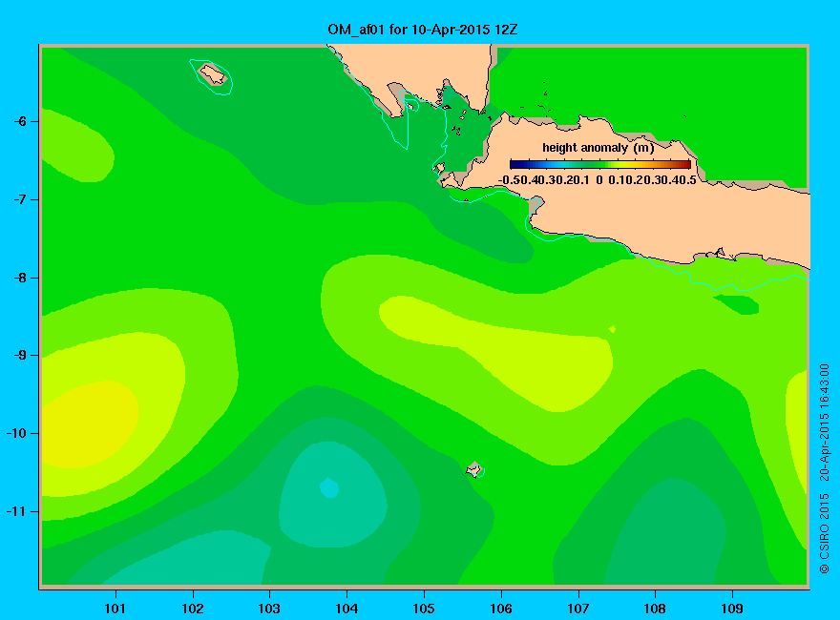Click the height anomaly color bar
This screenshot has width=840, height=620.
pos(600,164)
